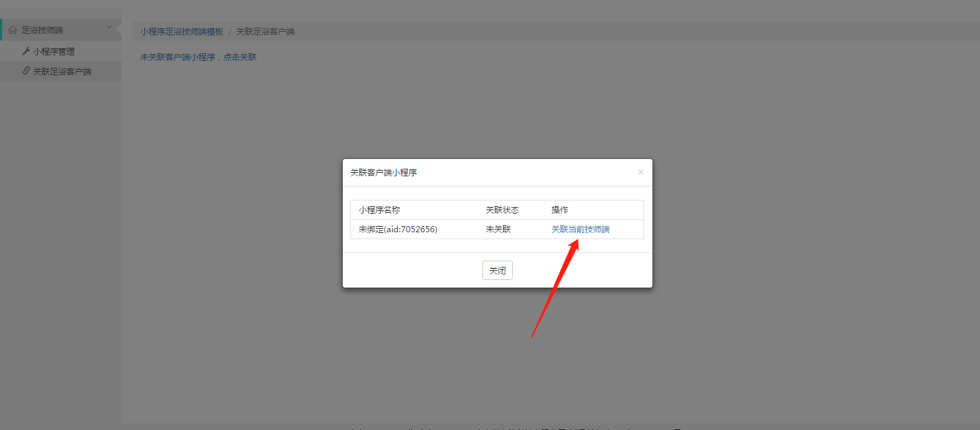The width and height of the screenshot is (980, 430).
Task: Click the dialog title 关联客户端小程序
Action: coord(384,173)
